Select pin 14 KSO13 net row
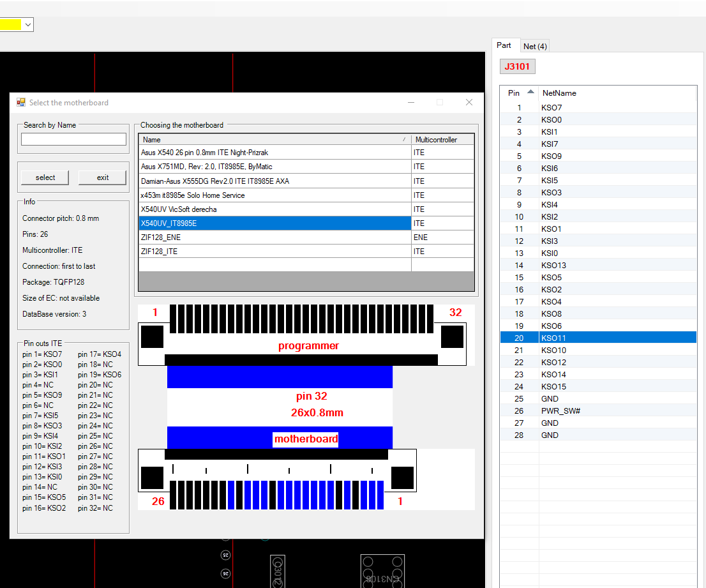The width and height of the screenshot is (706, 588). (598, 266)
